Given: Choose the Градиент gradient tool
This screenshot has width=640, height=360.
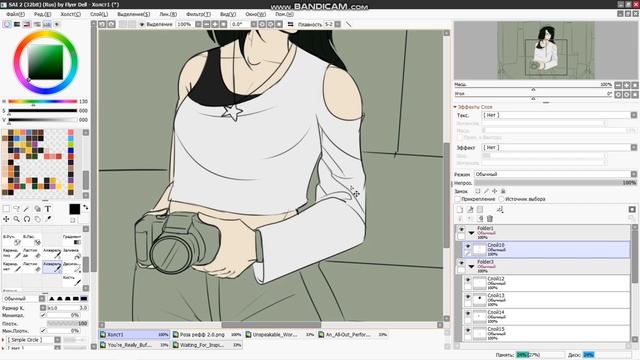Looking at the screenshot, I should point(72,240).
